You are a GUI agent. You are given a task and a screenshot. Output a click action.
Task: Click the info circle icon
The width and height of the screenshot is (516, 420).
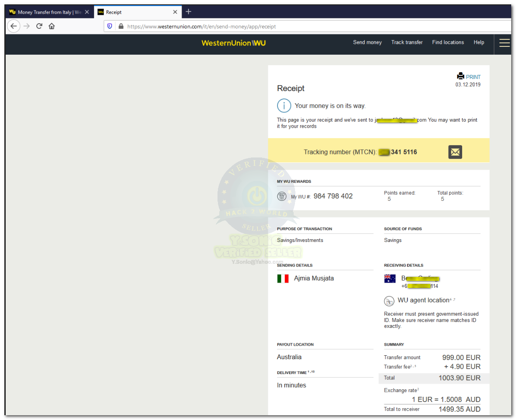(x=284, y=105)
